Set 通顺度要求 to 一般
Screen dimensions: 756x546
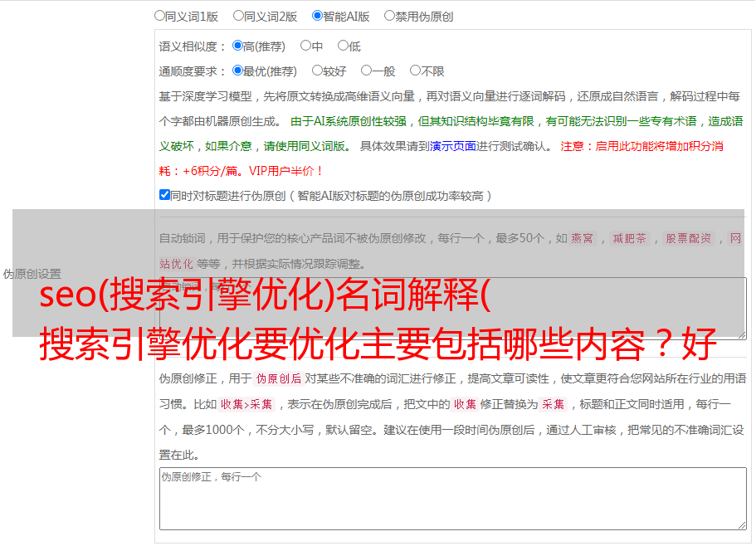[x=367, y=71]
